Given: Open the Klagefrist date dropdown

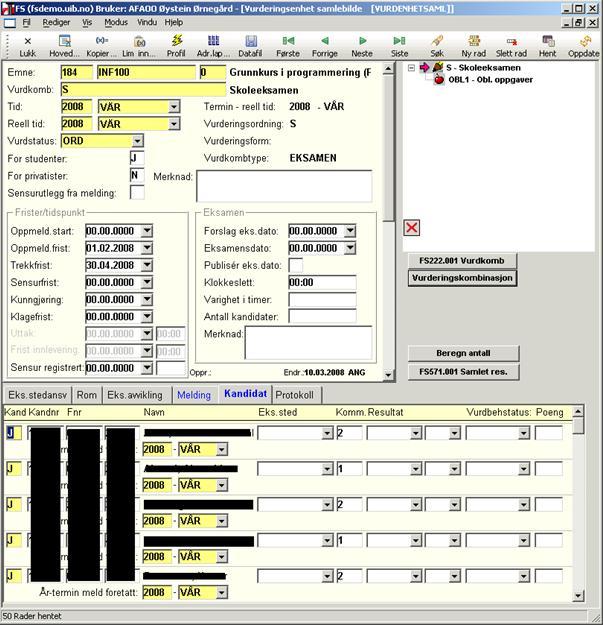Looking at the screenshot, I should [147, 316].
